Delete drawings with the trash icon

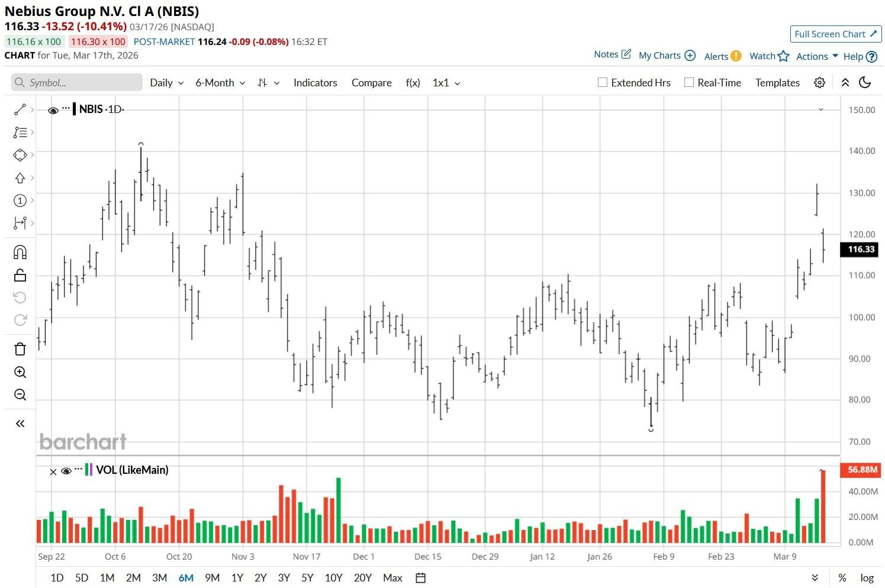pyautogui.click(x=20, y=349)
